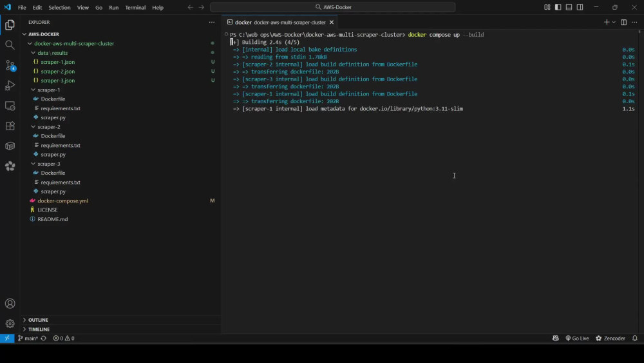Click the Copilot status icon in status bar
Screen dimensions: 644x363
click(x=555, y=338)
